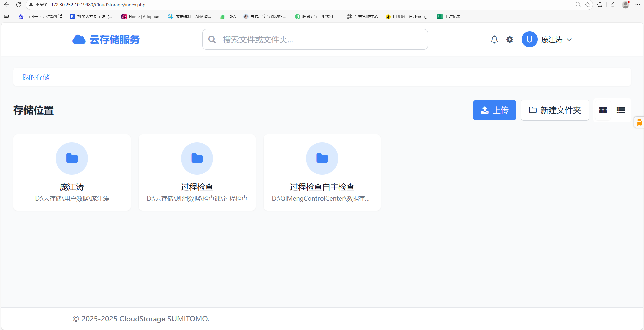Expand the 庞江涛 user menu chevron
644x330 pixels.
pos(569,40)
